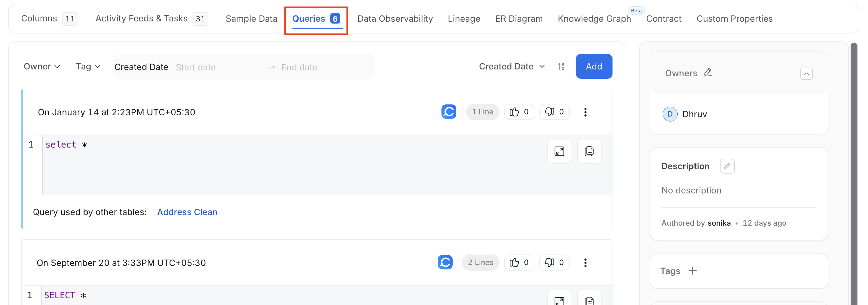This screenshot has height=305, width=868.
Task: Expand the Owner filter dropdown
Action: click(42, 67)
